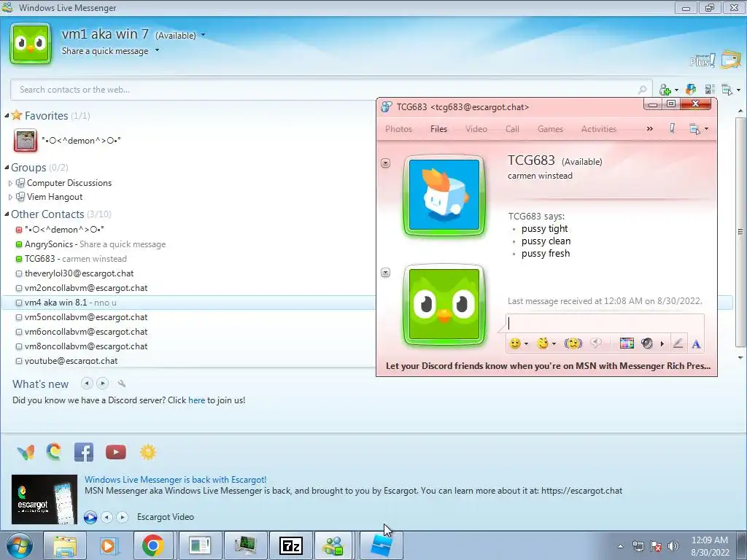Open the emoticon picker smiley
The width and height of the screenshot is (747, 560).
[x=514, y=343]
